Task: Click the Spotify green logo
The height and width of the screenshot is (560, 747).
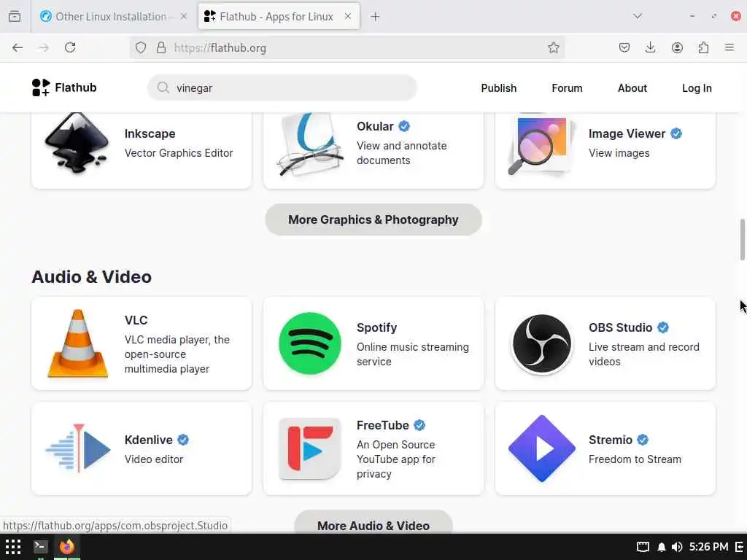Action: (310, 343)
